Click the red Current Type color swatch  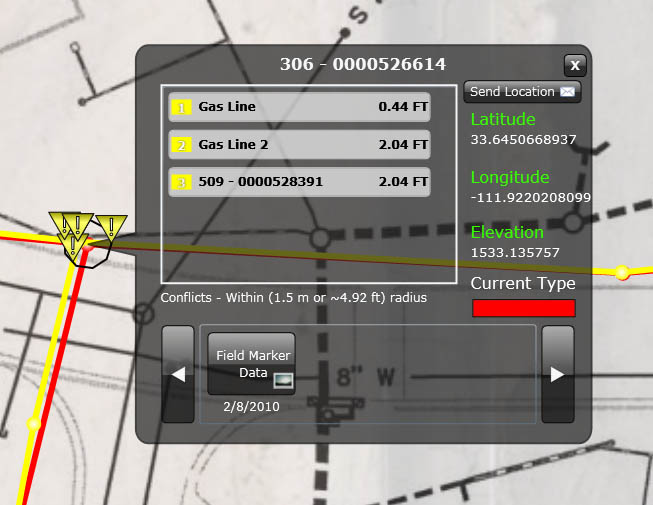coord(523,308)
